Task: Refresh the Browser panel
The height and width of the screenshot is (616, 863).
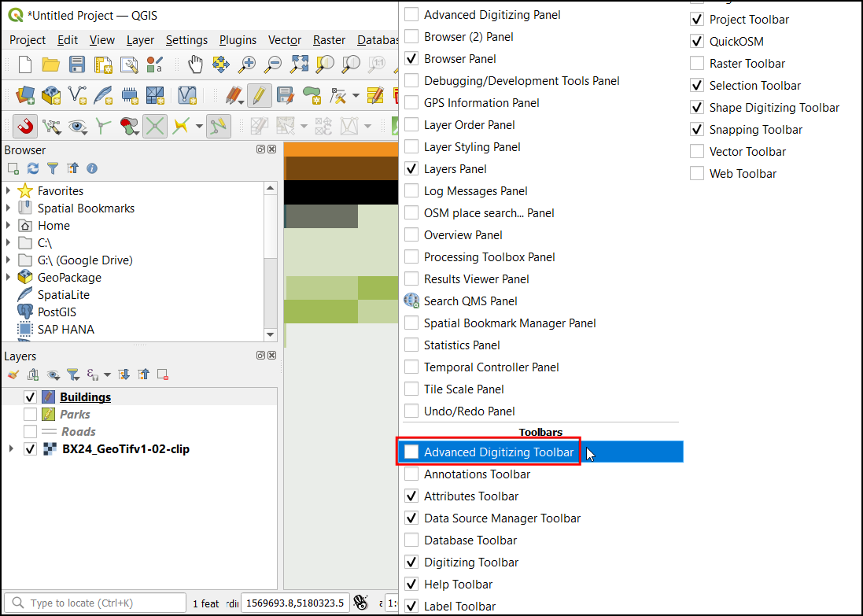Action: [x=33, y=168]
